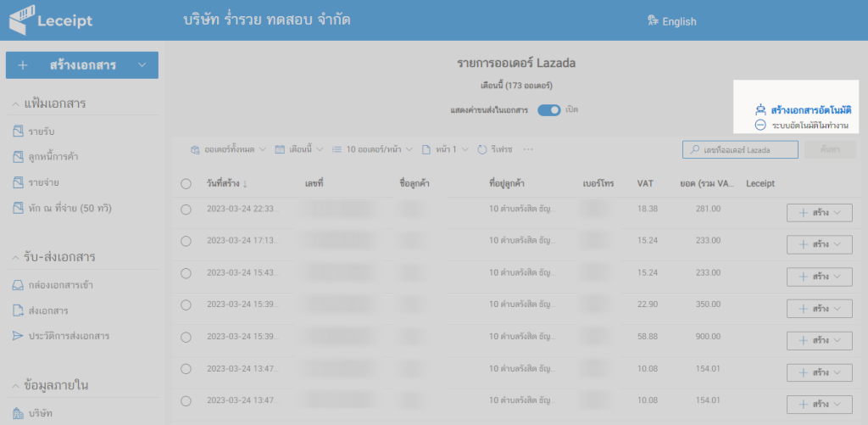Open the more options ellipsis menu
This screenshot has width=868, height=425.
[528, 149]
